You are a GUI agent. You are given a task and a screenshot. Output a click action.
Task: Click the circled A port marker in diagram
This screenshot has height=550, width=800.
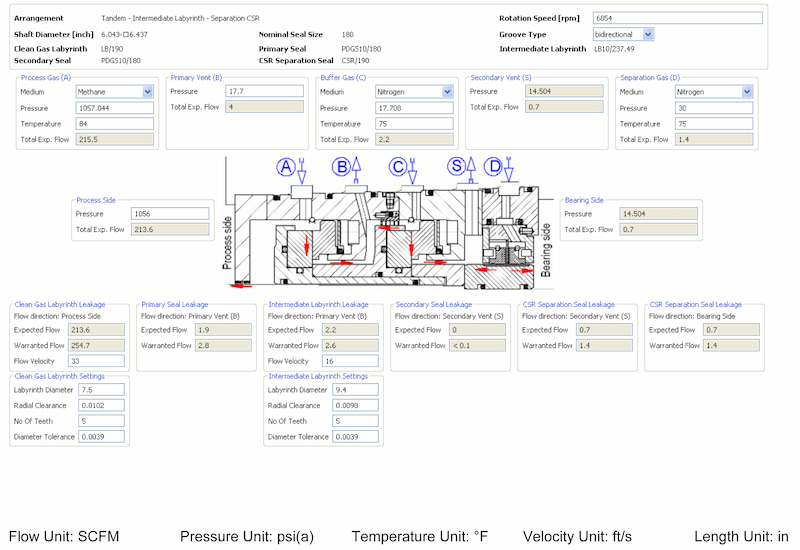[286, 167]
